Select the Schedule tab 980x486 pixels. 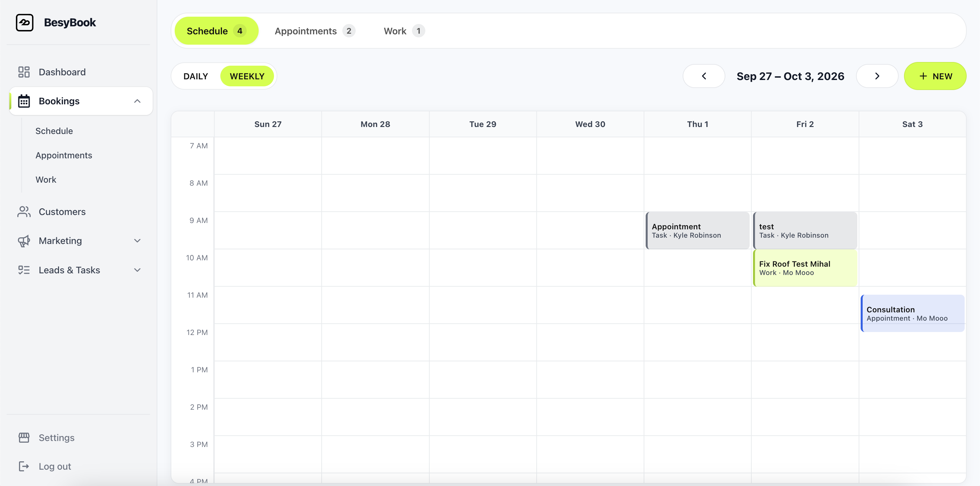(x=216, y=31)
